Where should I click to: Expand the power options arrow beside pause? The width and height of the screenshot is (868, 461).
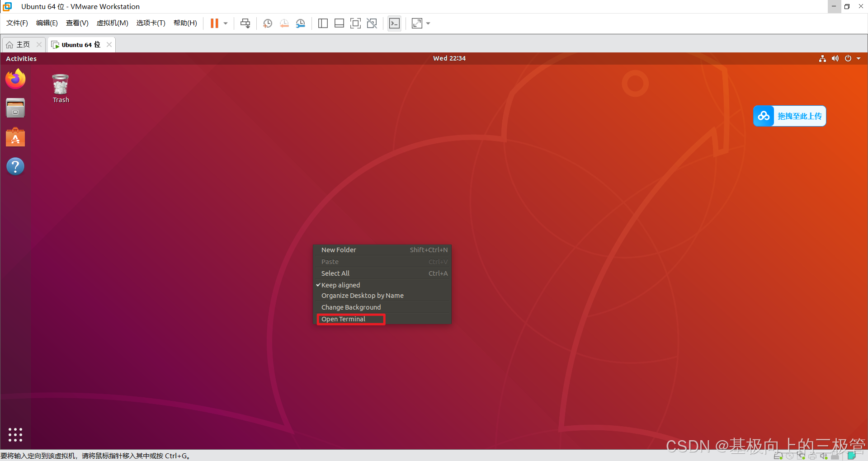[x=226, y=24]
